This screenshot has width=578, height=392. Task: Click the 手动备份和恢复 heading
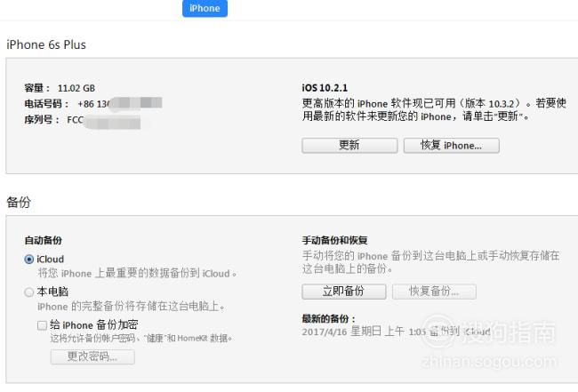[334, 241]
